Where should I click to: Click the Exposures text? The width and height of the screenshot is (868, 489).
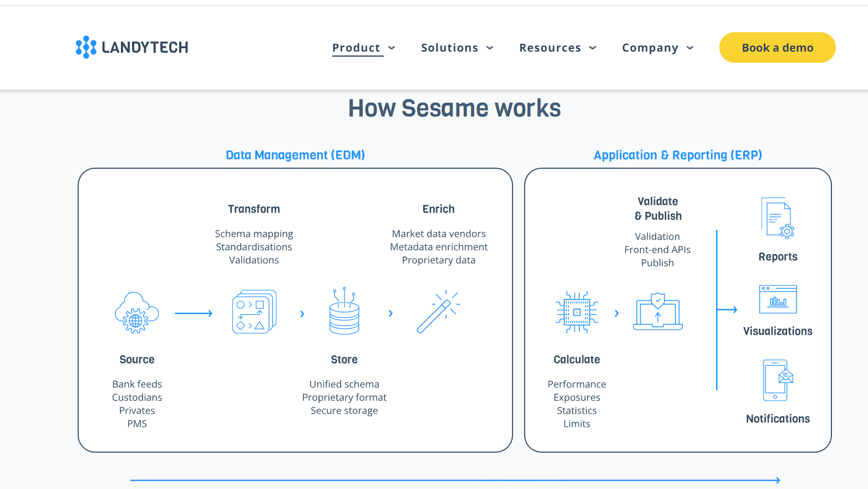577,397
